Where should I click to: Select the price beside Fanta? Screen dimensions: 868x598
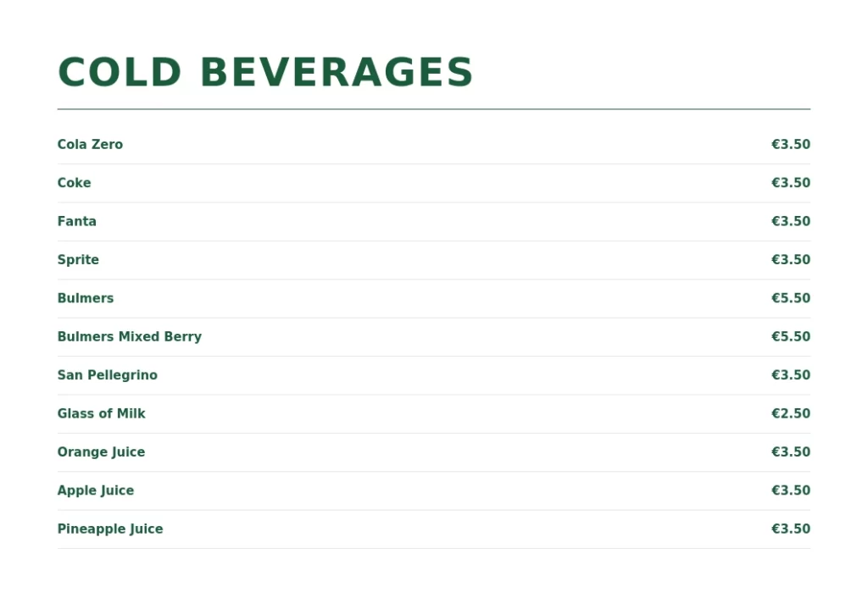point(790,222)
